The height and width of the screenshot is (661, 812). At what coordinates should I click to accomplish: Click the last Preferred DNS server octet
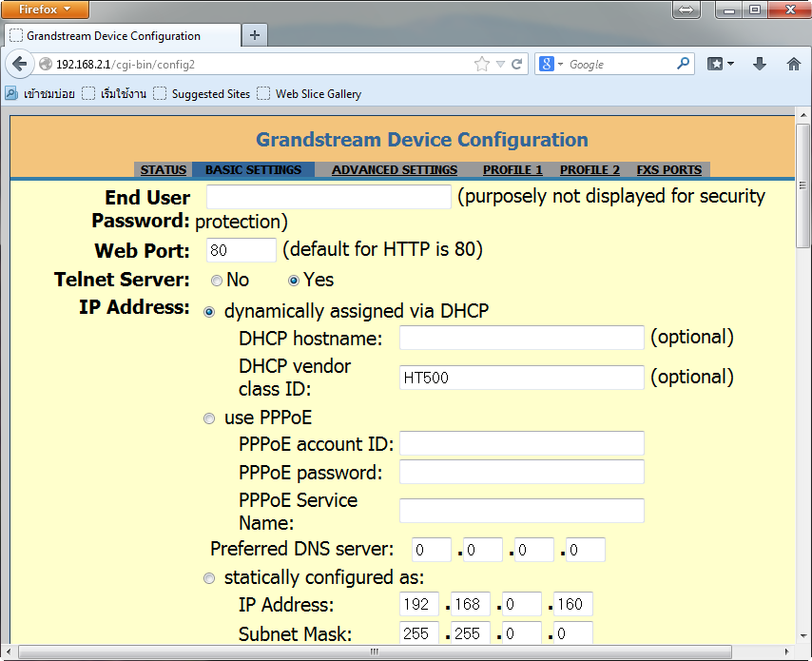(x=585, y=550)
